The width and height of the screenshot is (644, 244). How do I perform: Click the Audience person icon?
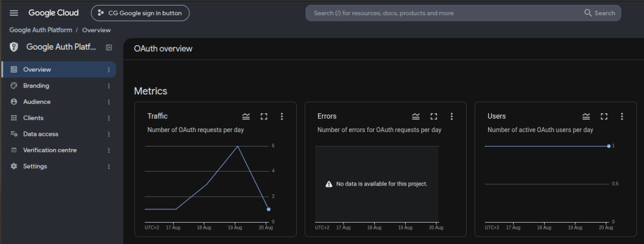click(14, 102)
